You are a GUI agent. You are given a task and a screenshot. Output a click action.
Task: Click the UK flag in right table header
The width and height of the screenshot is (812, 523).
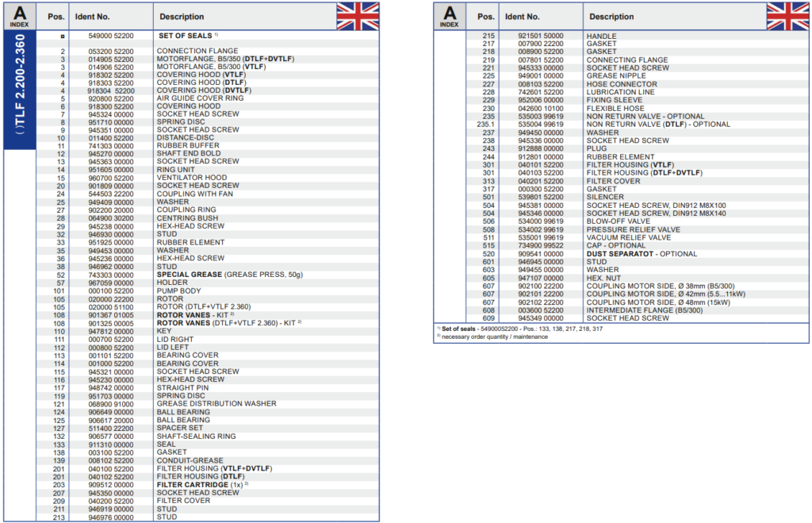point(787,16)
